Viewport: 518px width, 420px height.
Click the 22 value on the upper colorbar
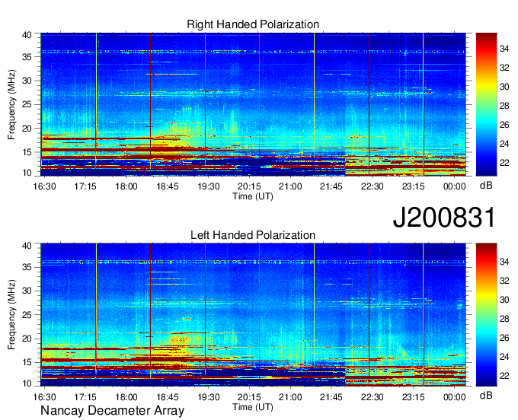click(504, 163)
